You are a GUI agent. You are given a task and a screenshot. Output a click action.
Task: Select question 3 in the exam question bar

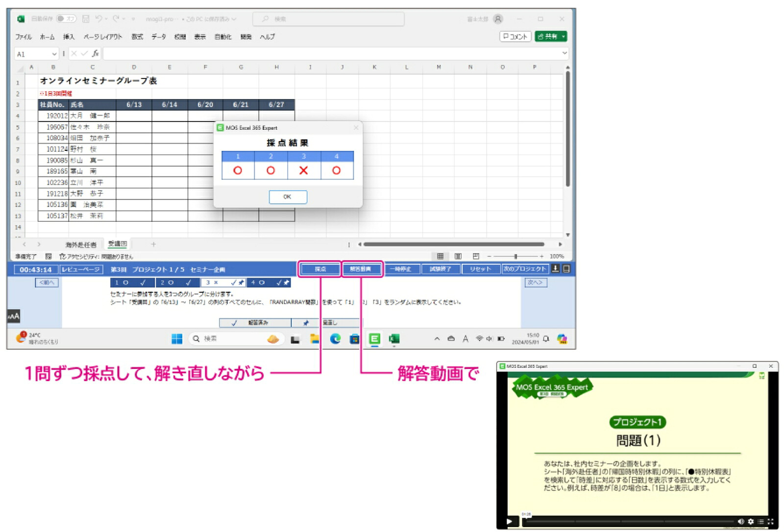click(x=223, y=283)
